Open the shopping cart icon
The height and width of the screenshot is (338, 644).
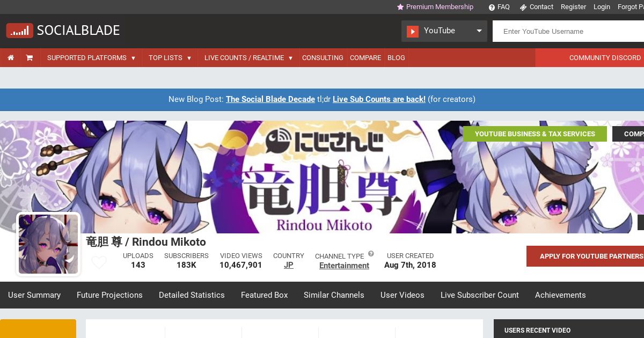(x=30, y=58)
